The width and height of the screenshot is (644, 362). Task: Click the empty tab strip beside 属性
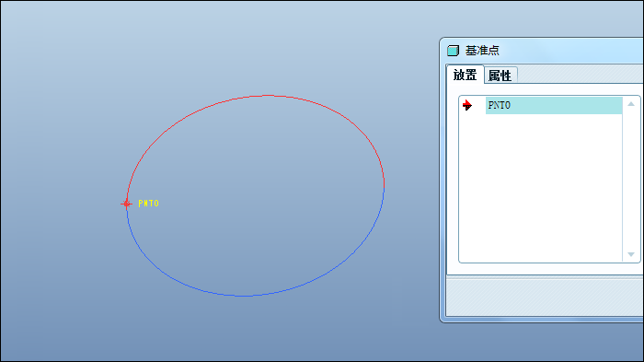tap(580, 75)
